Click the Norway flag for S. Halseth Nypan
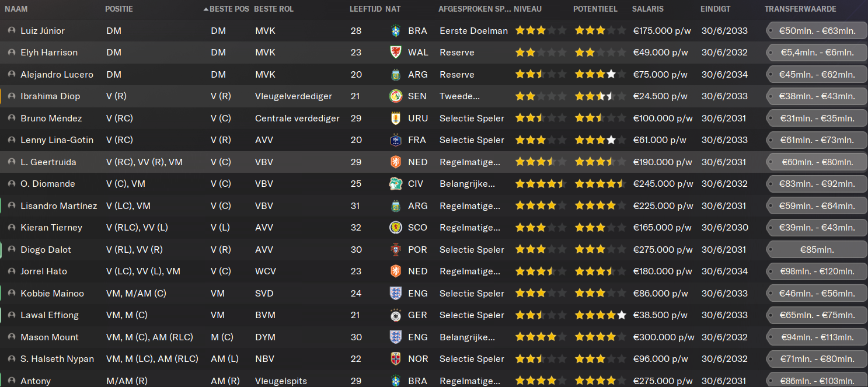 click(x=396, y=359)
